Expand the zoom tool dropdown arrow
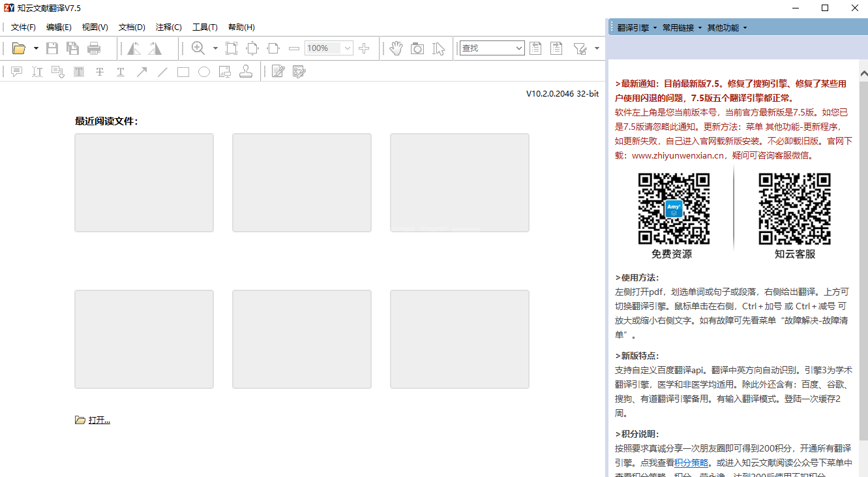This screenshot has width=868, height=477. coord(215,48)
